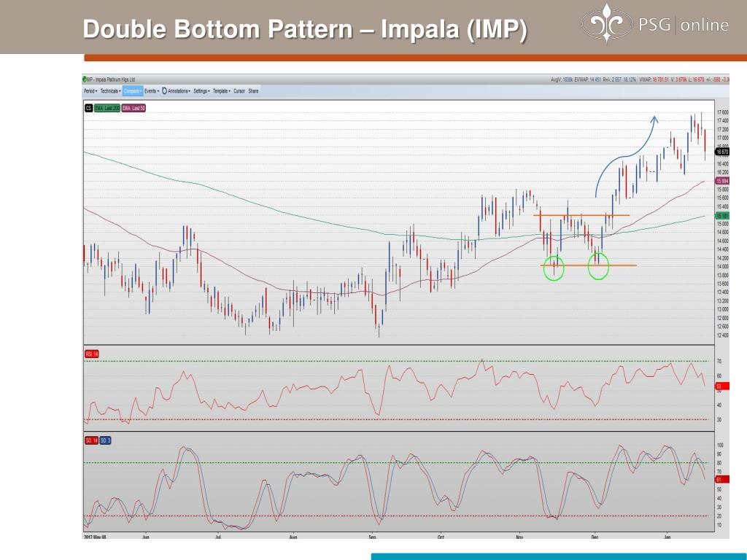Screen dimensions: 747x560
Task: Select the Cursor toolbar item
Action: [x=239, y=91]
